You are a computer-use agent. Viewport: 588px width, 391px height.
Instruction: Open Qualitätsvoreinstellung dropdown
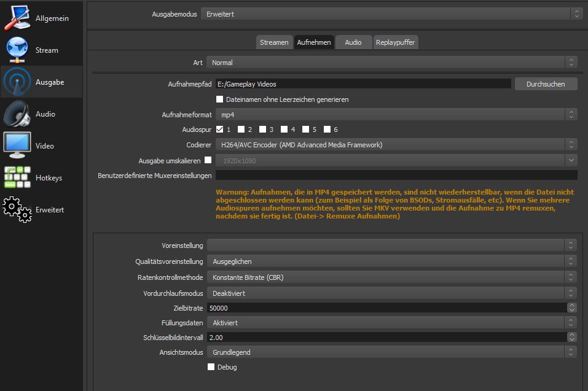point(391,261)
